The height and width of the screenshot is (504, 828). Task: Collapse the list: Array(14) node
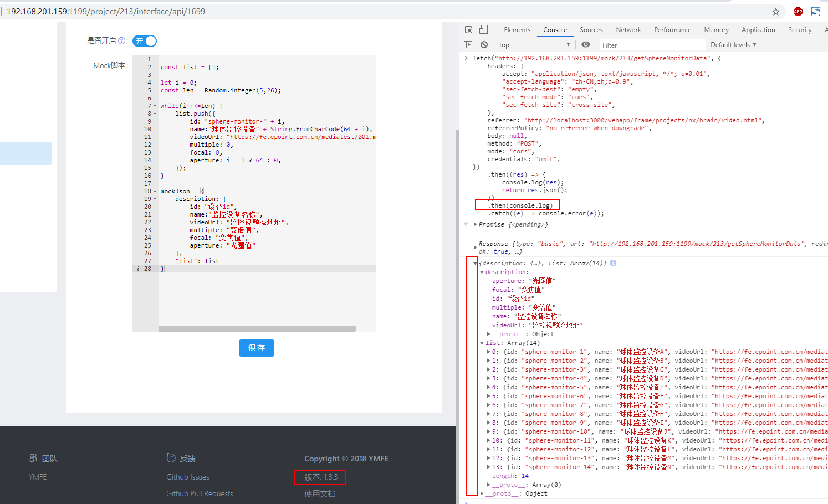coord(482,343)
